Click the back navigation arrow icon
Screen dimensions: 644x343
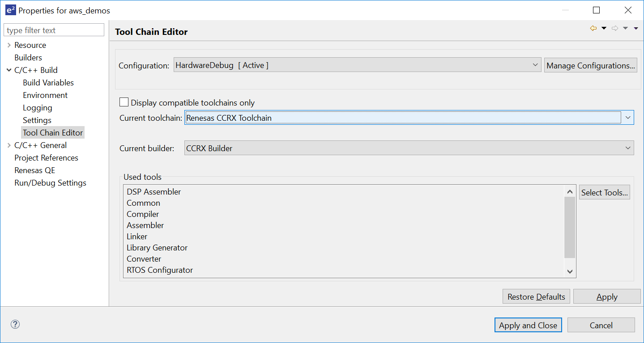click(x=593, y=28)
